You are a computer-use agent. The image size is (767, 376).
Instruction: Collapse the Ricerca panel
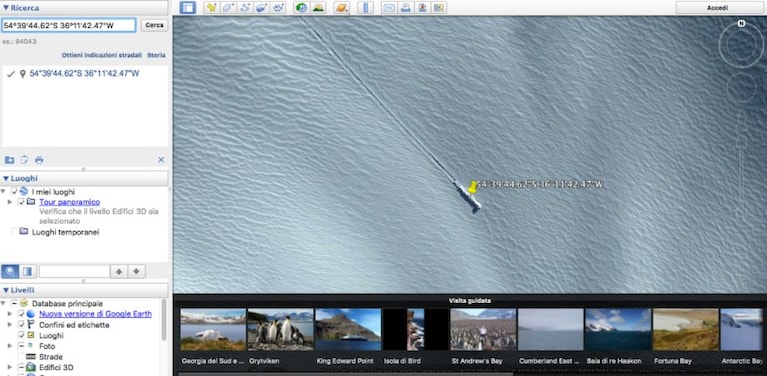(6, 8)
